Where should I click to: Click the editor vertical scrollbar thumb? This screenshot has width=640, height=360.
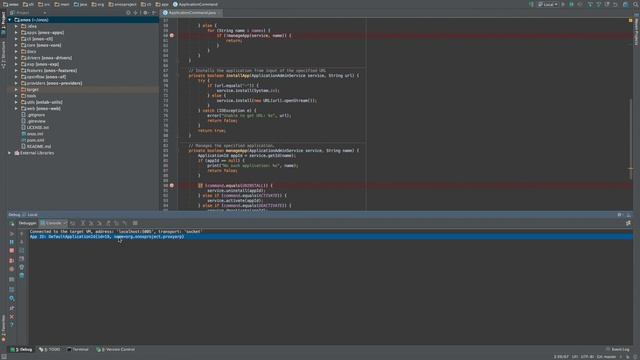631,139
